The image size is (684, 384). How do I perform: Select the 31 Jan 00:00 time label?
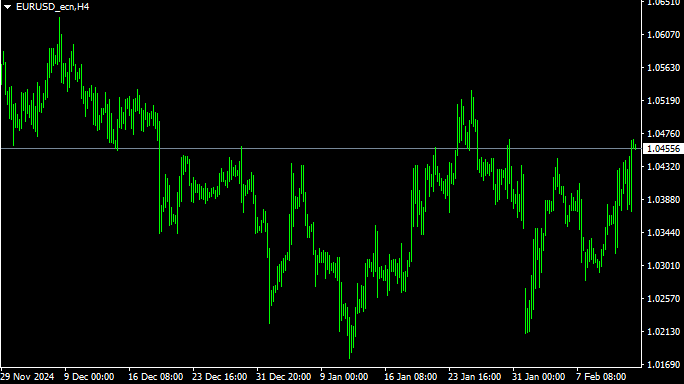538,377
